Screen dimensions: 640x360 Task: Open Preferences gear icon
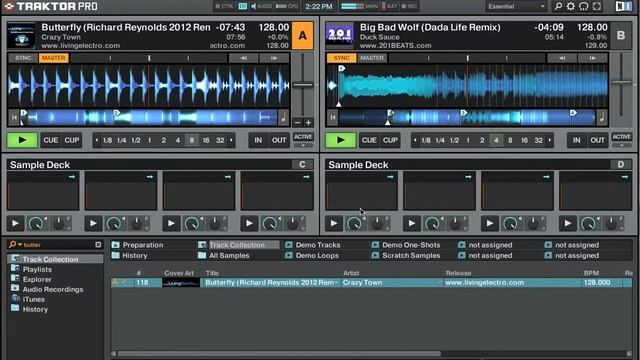coord(571,6)
